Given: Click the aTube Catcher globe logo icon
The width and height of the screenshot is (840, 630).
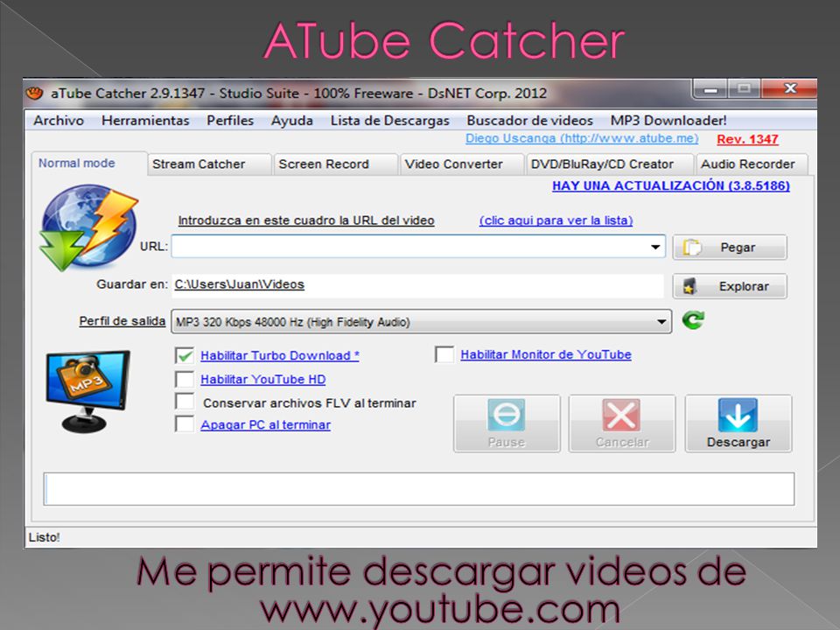Looking at the screenshot, I should tap(89, 227).
